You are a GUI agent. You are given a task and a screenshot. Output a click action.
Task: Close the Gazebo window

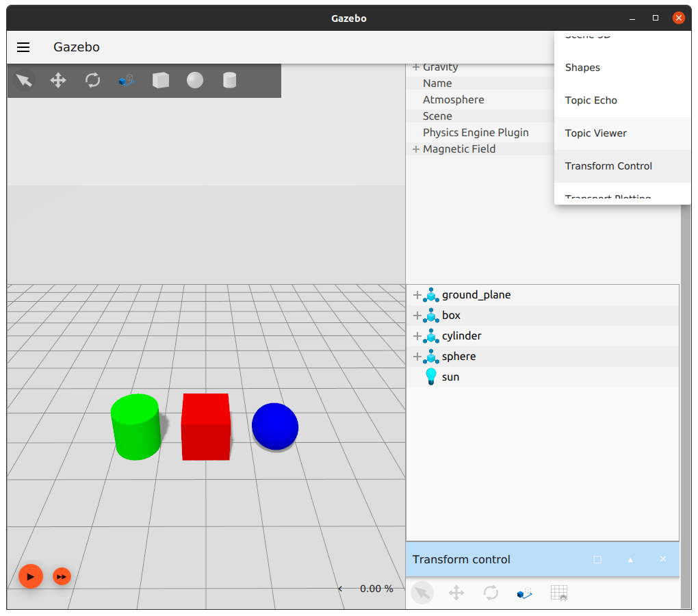pyautogui.click(x=678, y=18)
